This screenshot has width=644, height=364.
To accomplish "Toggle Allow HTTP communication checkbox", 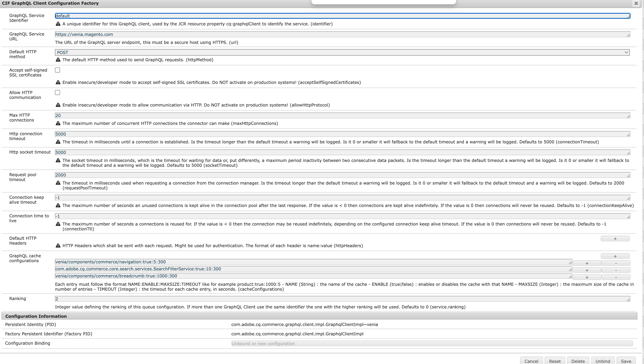I will (x=57, y=93).
